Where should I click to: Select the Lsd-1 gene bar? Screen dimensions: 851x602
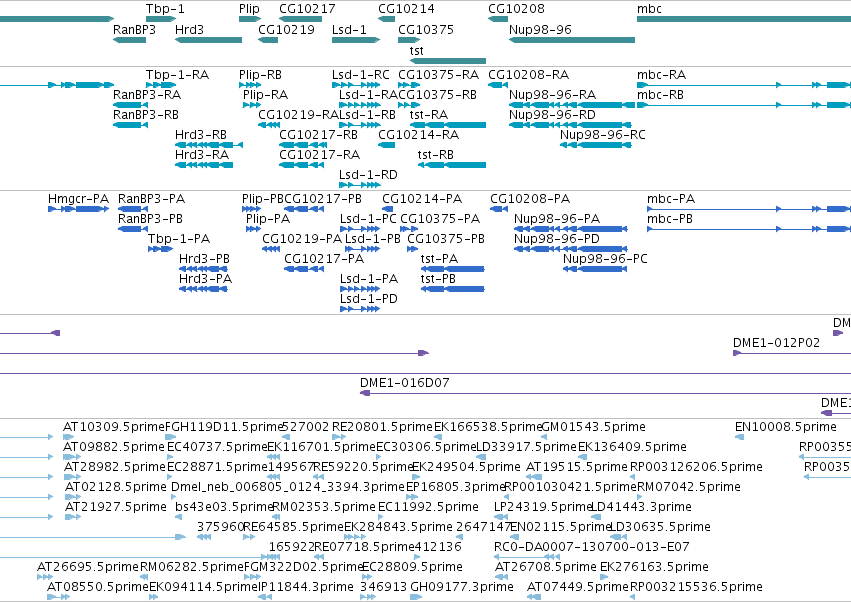click(356, 40)
